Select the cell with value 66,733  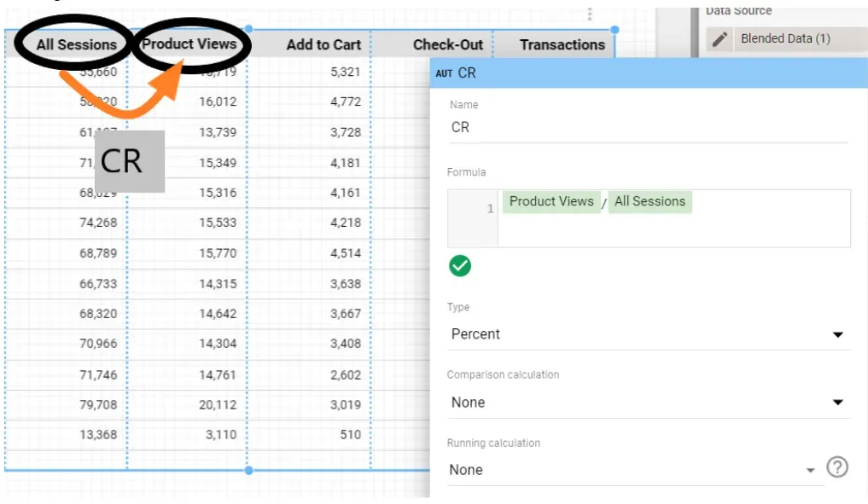click(x=98, y=284)
